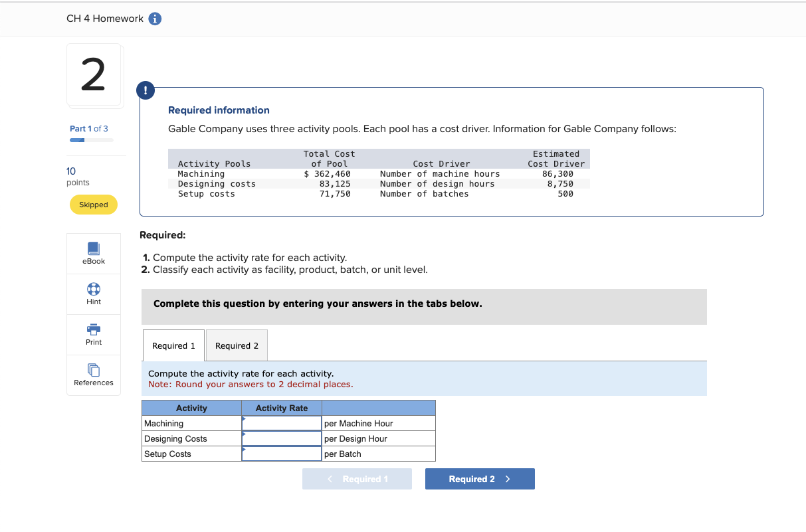Switch to the Required 2 tab
This screenshot has width=806, height=532.
pos(237,345)
